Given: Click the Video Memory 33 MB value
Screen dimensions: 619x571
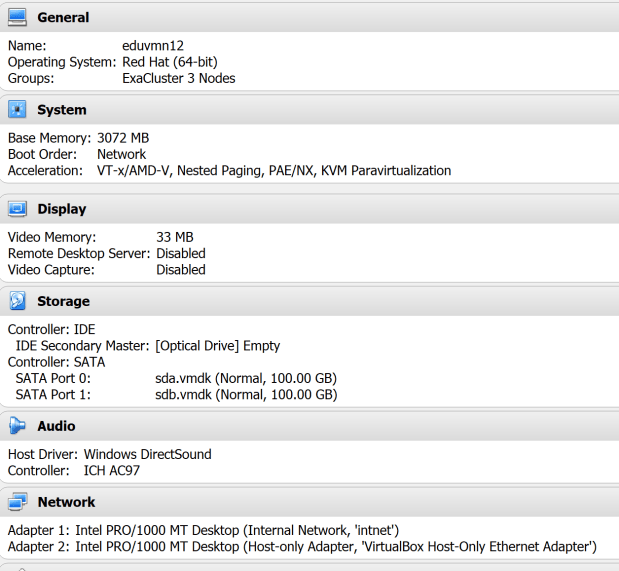Looking at the screenshot, I should [x=175, y=237].
